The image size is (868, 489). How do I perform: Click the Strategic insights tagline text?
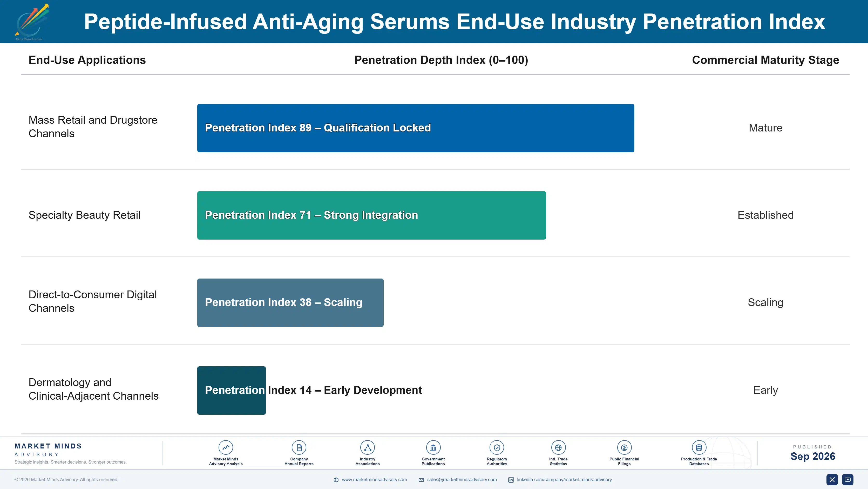click(70, 462)
